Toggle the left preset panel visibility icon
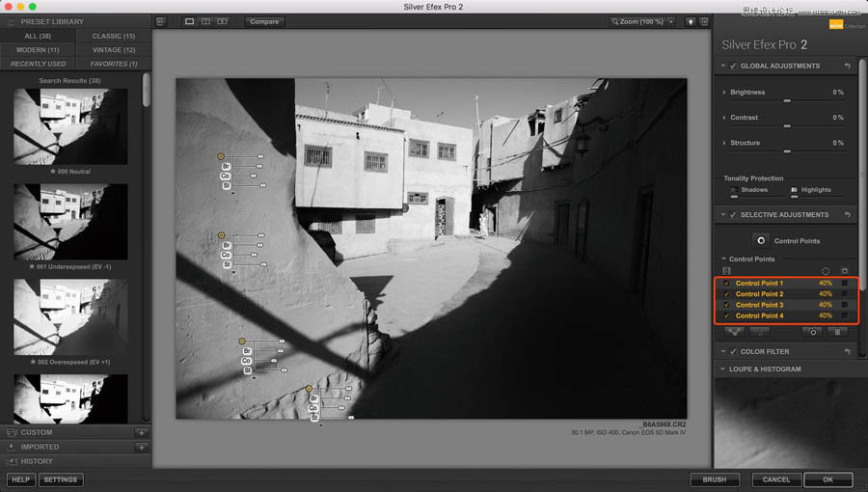Image resolution: width=868 pixels, height=492 pixels. tap(160, 21)
